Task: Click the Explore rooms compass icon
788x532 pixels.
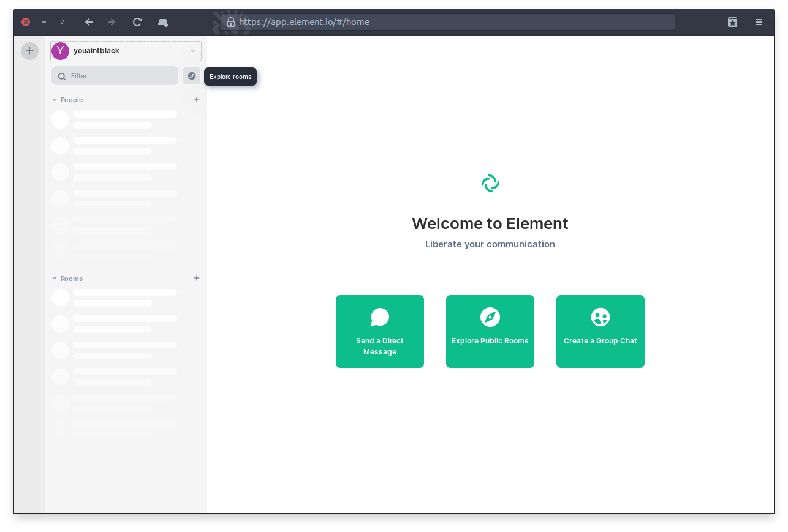Action: pyautogui.click(x=191, y=76)
